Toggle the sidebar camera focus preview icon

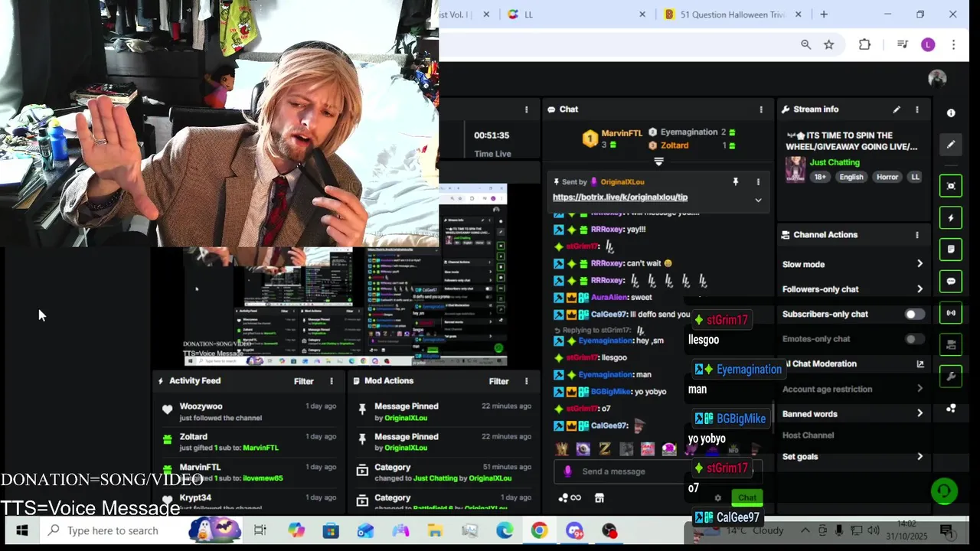click(x=951, y=186)
